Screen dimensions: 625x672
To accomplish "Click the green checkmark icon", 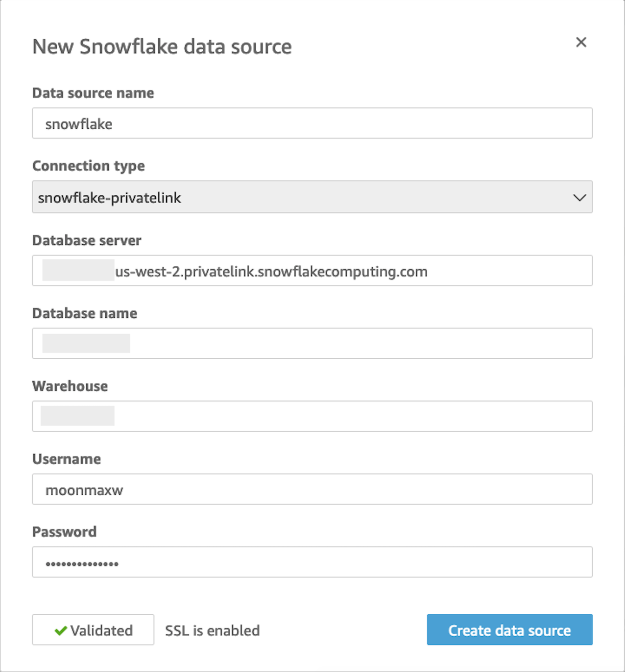I will pos(61,630).
